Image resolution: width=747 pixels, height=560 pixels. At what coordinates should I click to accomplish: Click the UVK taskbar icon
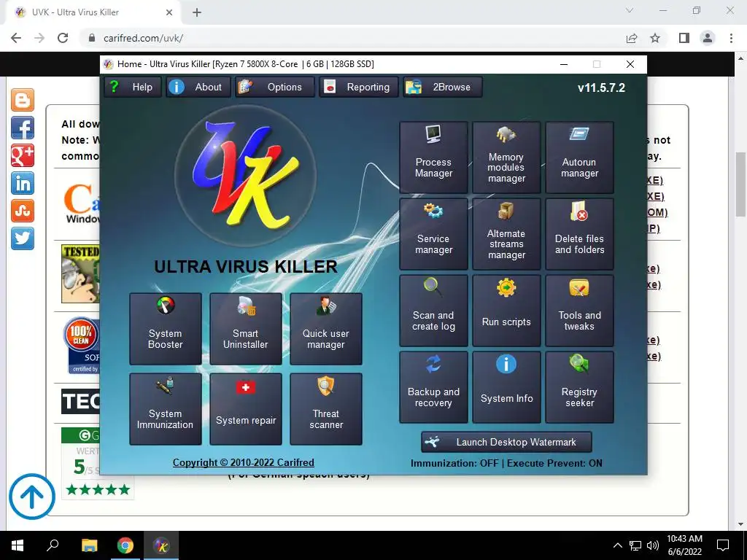coord(161,545)
